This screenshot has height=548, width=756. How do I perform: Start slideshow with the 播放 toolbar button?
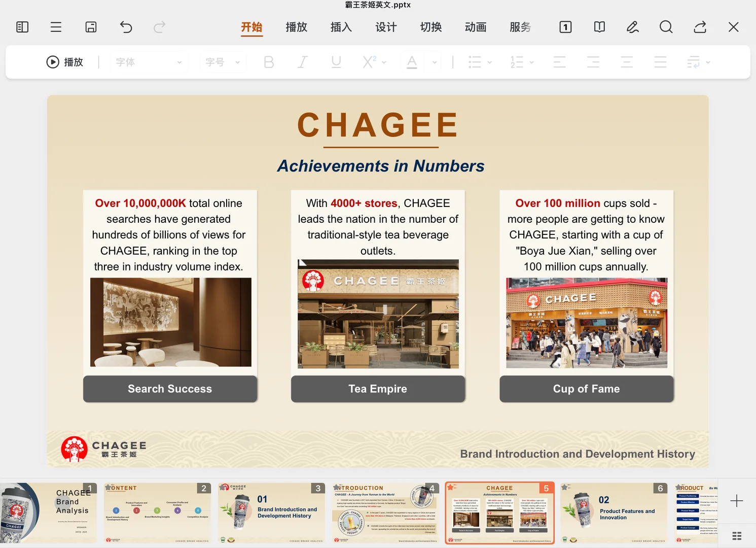65,62
